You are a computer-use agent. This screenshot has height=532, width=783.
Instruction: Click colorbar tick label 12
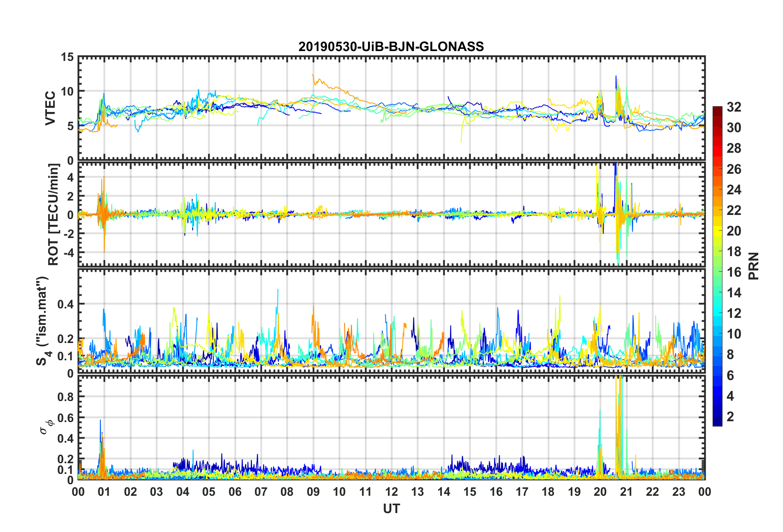(734, 313)
